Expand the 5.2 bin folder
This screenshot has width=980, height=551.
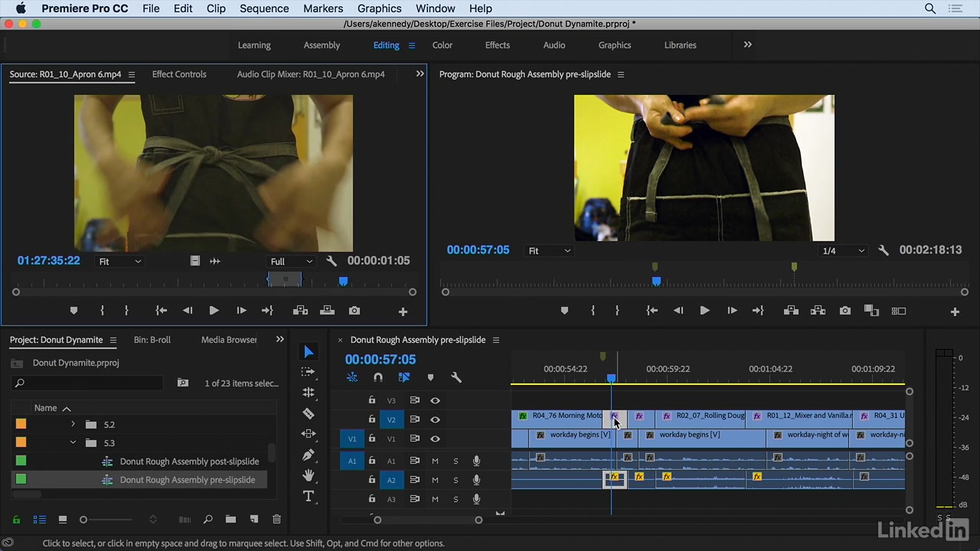click(x=73, y=425)
